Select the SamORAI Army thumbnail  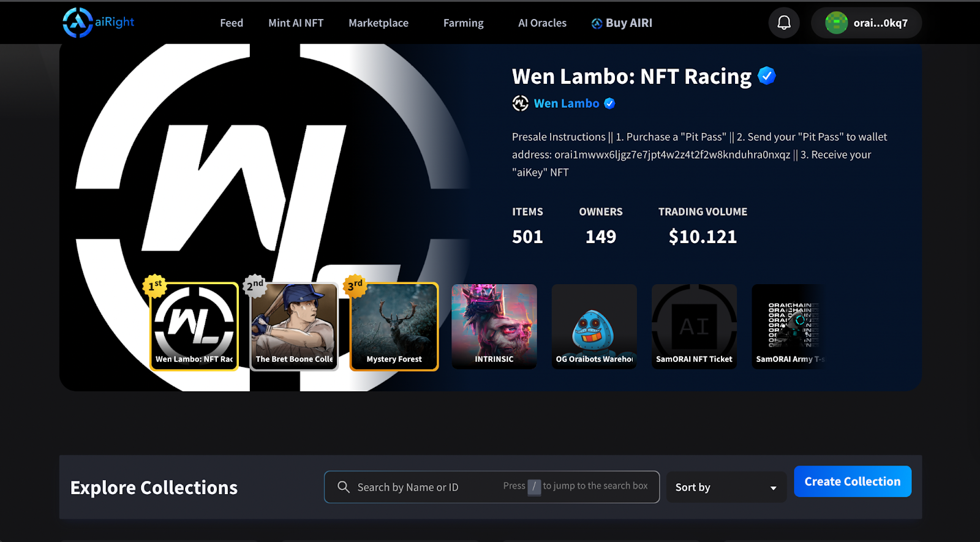790,326
